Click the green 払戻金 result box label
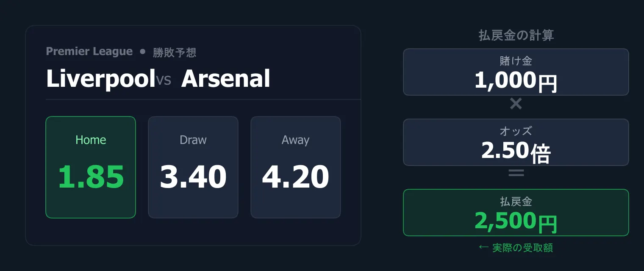The height and width of the screenshot is (271, 644). click(x=516, y=202)
